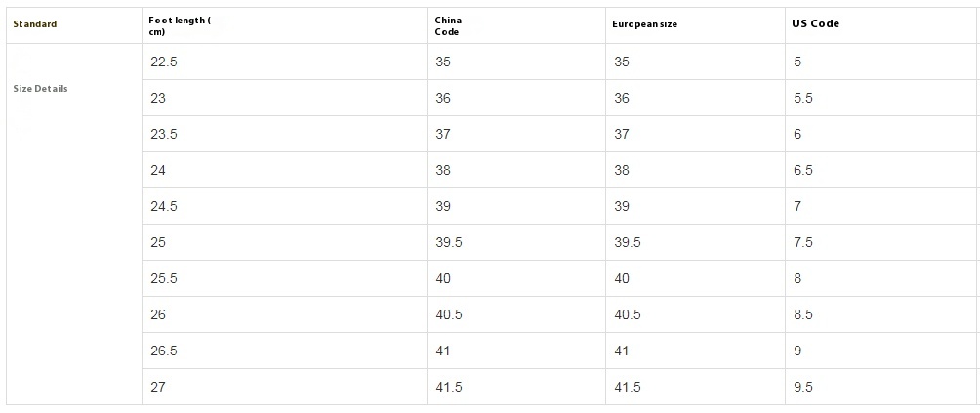The width and height of the screenshot is (980, 413).
Task: Click China Code cell showing 40.5
Action: [449, 314]
